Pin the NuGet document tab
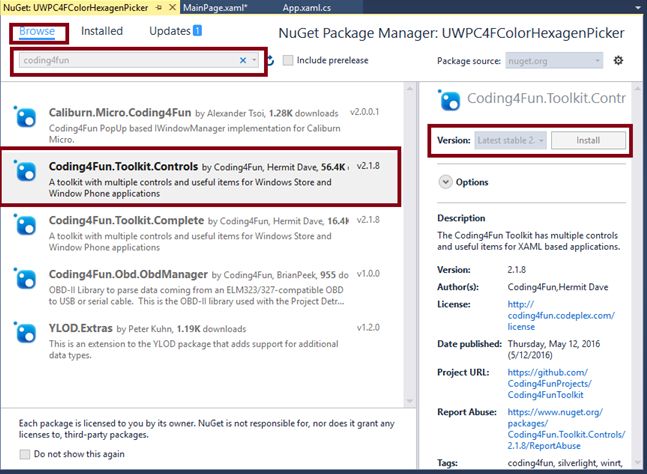This screenshot has width=647, height=474. (159, 7)
